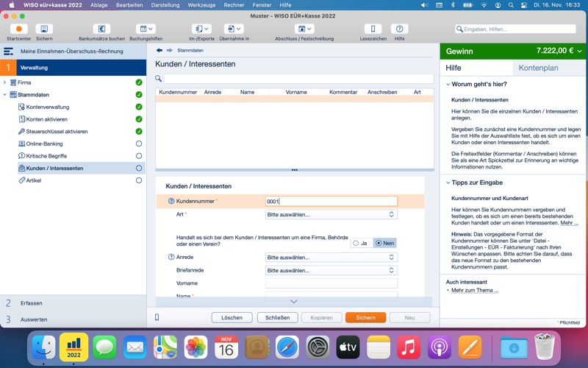The height and width of the screenshot is (368, 588).
Task: Click the Vorname input field
Action: [331, 283]
